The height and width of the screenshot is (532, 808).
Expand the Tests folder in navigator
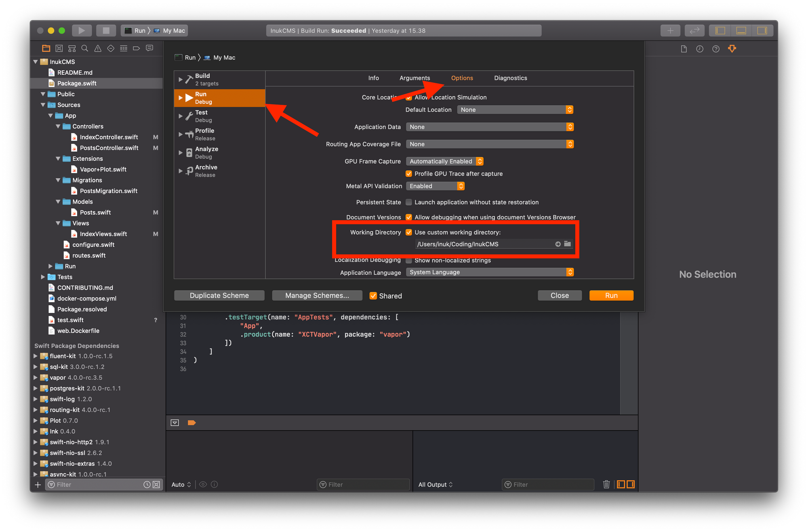tap(43, 277)
